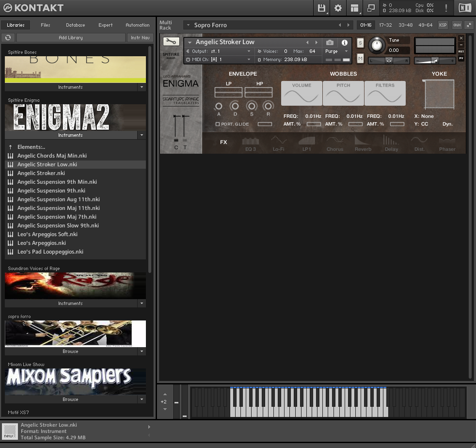
Task: Toggle the PV button on instrument
Action: tap(461, 58)
